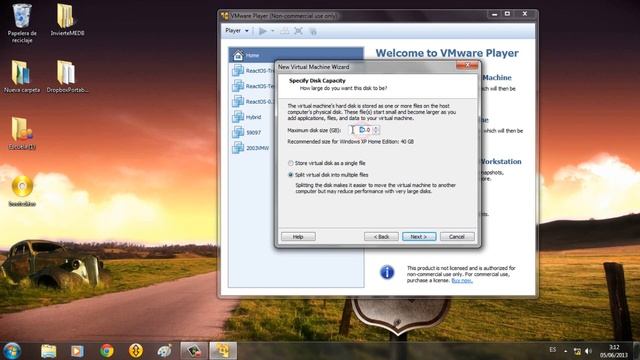The width and height of the screenshot is (640, 360).
Task: Switch to VMware Player taskbar button
Action: pos(223,351)
